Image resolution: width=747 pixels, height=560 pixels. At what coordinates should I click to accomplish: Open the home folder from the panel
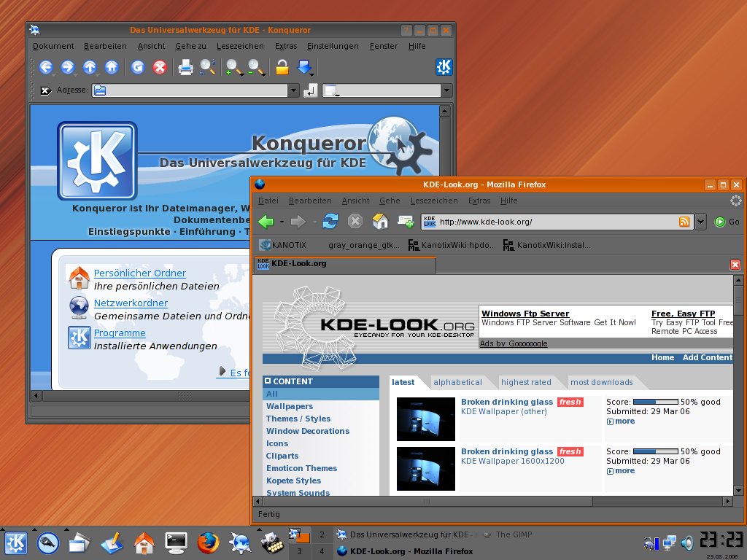click(x=144, y=543)
